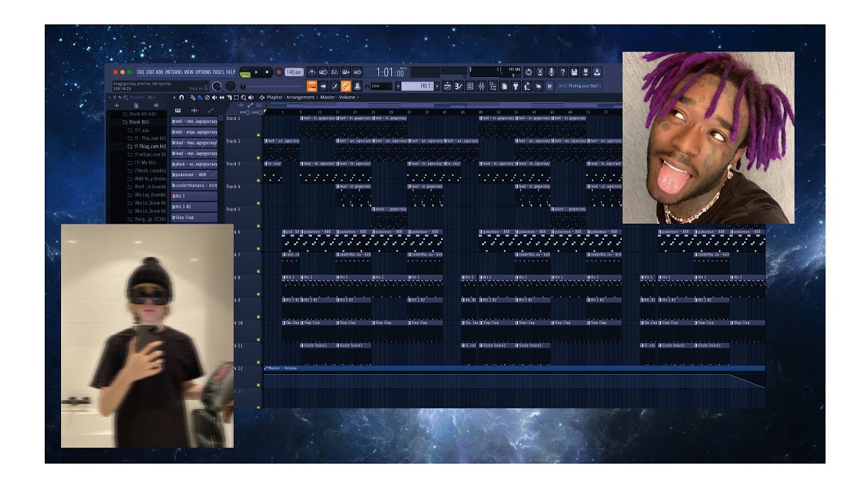Expand the '!Peril -..k Drumkit' folder
The image size is (868, 488).
point(146,187)
